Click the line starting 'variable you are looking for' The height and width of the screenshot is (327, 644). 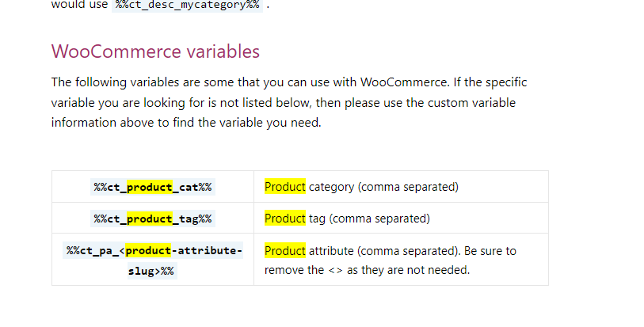coord(284,103)
